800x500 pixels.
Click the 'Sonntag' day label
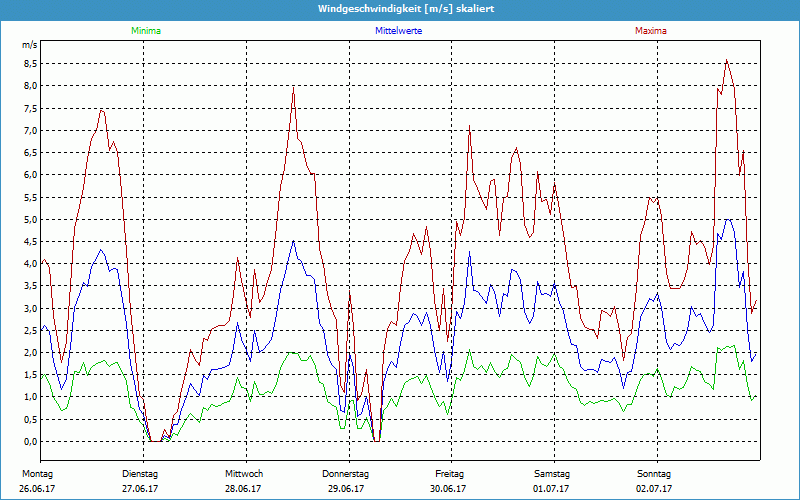click(654, 474)
